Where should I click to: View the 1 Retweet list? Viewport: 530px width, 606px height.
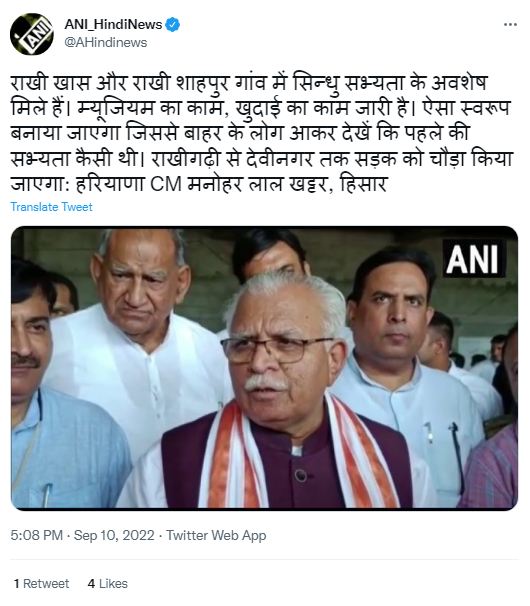point(41,583)
